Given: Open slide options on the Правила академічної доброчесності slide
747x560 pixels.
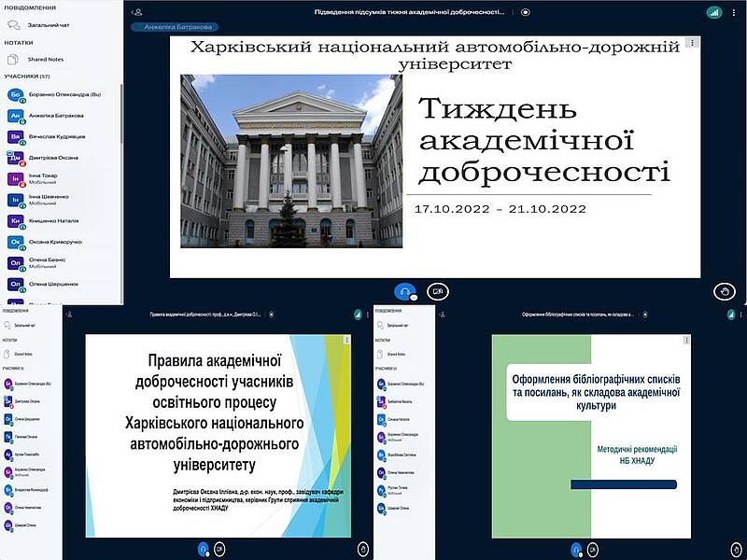Looking at the screenshot, I should (x=346, y=340).
